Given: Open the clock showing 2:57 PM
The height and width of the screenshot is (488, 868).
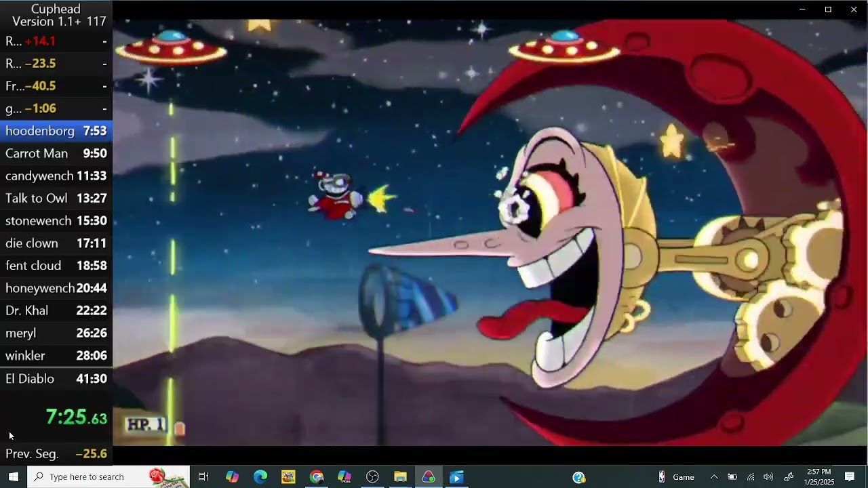Looking at the screenshot, I should pyautogui.click(x=819, y=476).
